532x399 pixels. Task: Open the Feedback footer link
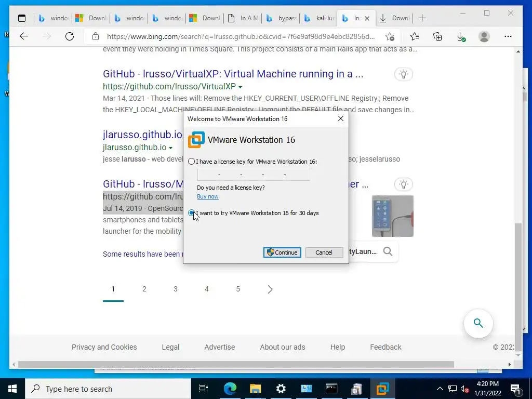tap(385, 347)
